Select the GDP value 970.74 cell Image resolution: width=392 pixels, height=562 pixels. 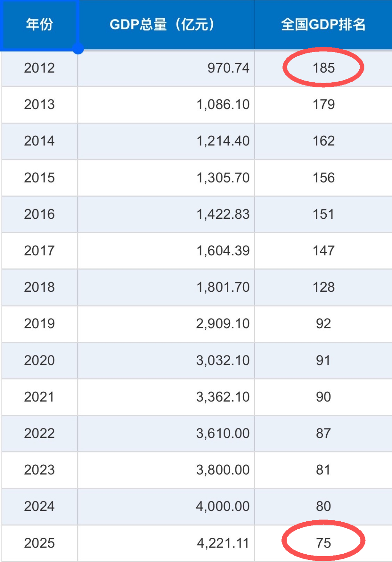tap(166, 68)
